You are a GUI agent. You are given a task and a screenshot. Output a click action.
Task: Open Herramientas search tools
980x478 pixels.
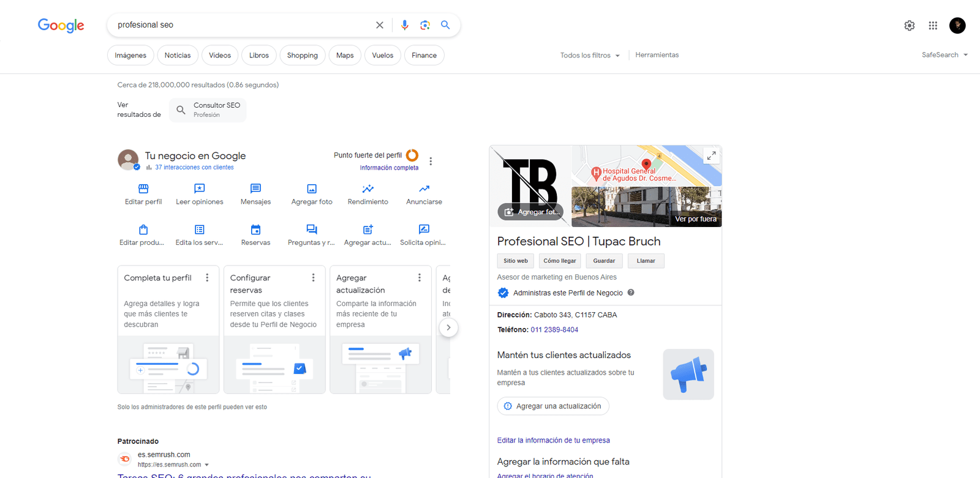click(x=657, y=55)
